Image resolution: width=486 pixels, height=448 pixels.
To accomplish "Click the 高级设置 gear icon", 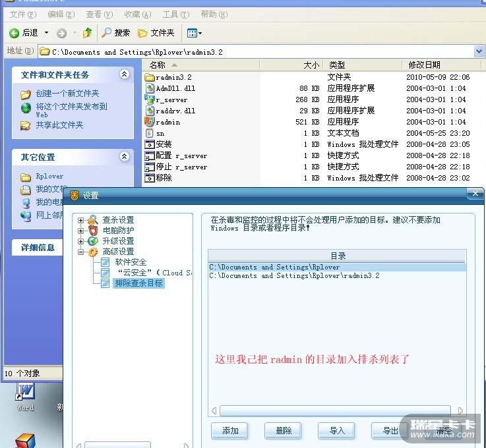I will point(93,252).
